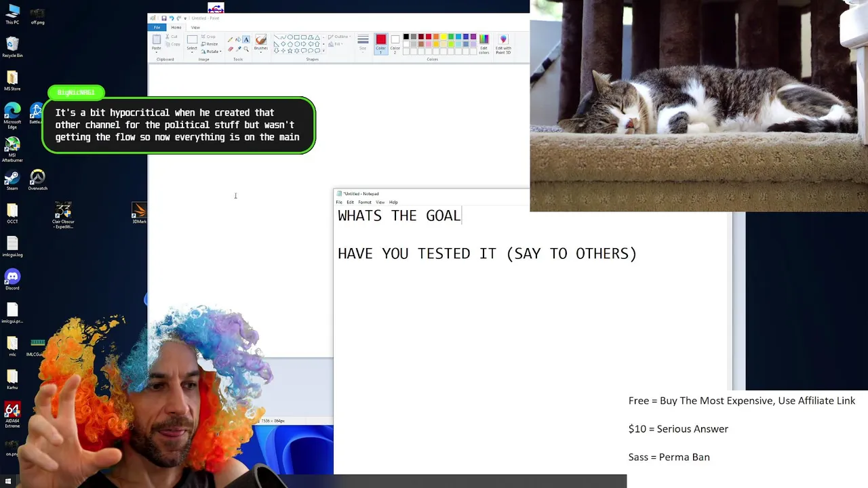Click the Save icon in Paint title bar
The width and height of the screenshot is (868, 488).
click(x=164, y=18)
